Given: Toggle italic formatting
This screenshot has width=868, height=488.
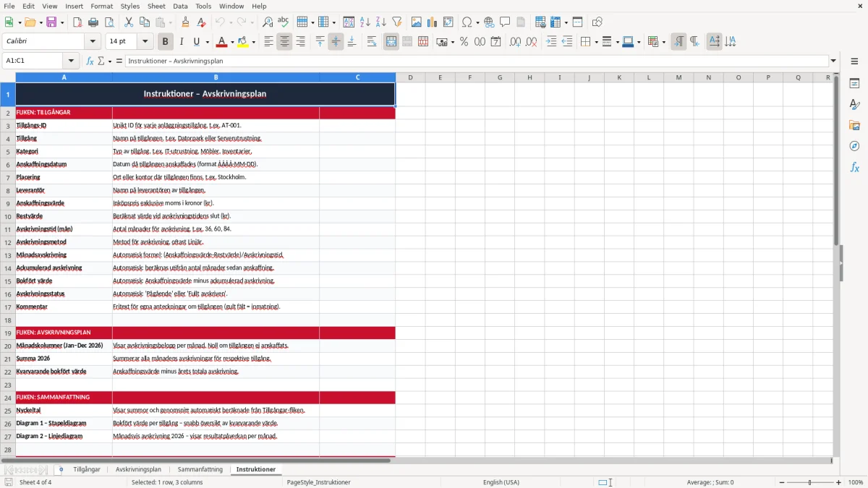Looking at the screenshot, I should point(182,42).
